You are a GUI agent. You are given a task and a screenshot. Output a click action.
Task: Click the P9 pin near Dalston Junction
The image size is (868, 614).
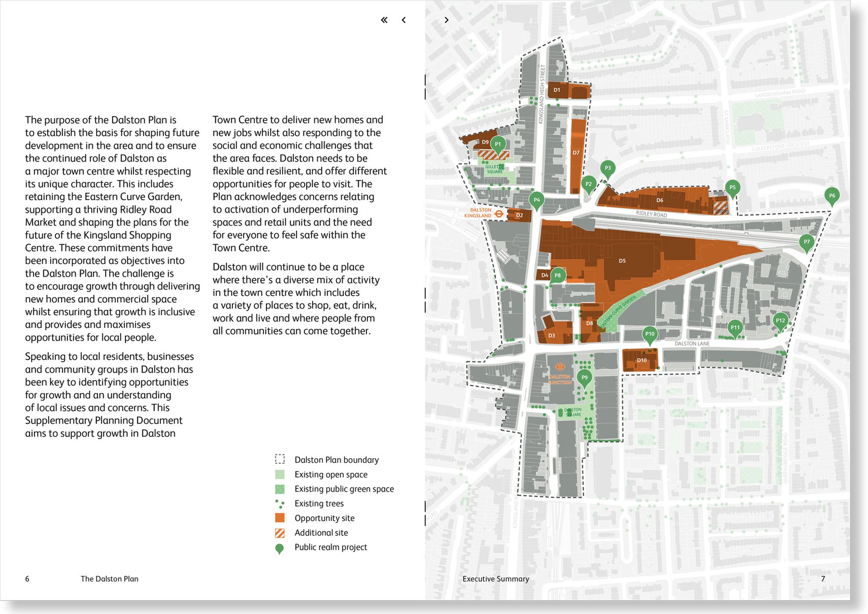(584, 377)
